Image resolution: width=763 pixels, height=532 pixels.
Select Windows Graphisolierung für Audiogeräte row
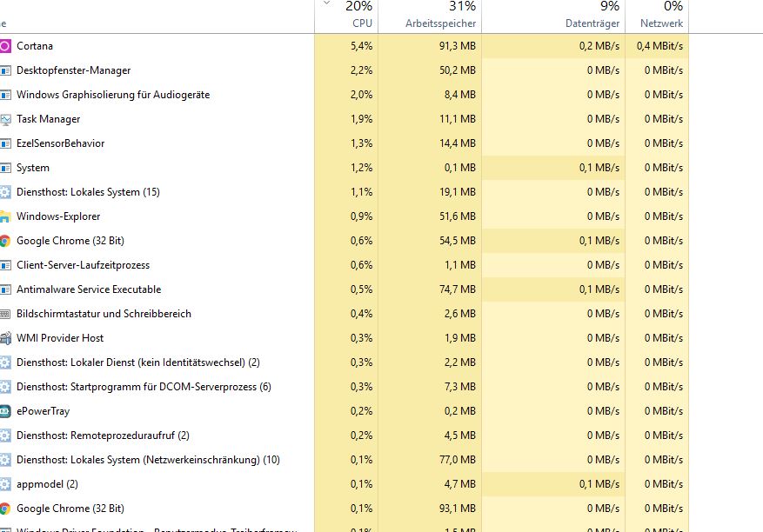click(344, 95)
